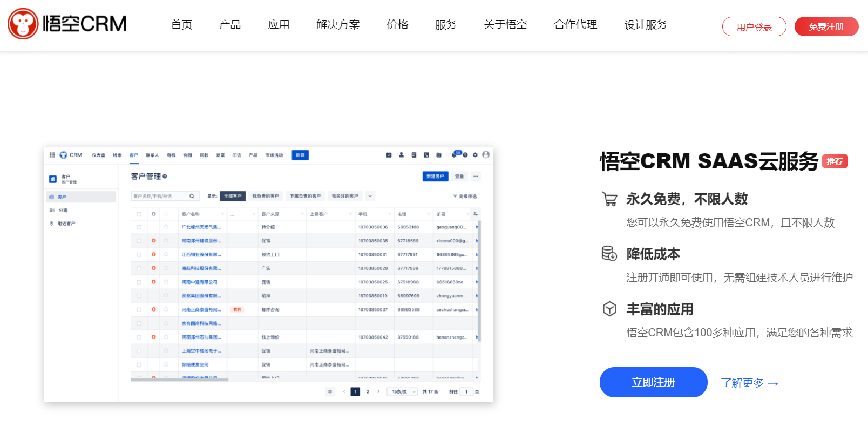868x440 pixels.
Task: Go to the 价格 navigation item
Action: pyautogui.click(x=397, y=25)
